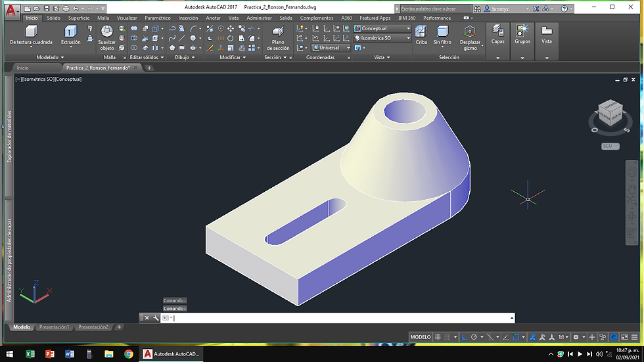Select the Extrusión tool
Image resolution: width=644 pixels, height=362 pixels.
pos(71,35)
